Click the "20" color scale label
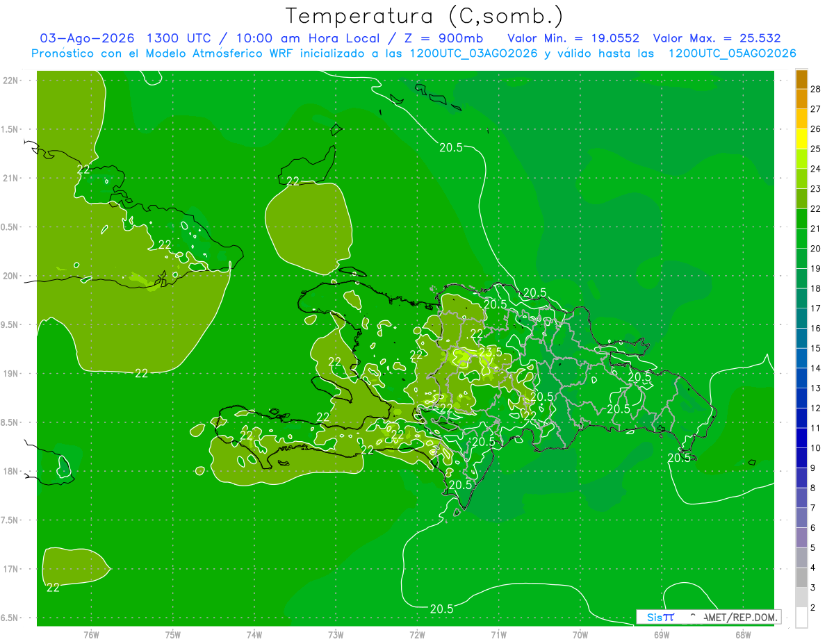The width and height of the screenshot is (834, 644). coord(817,248)
